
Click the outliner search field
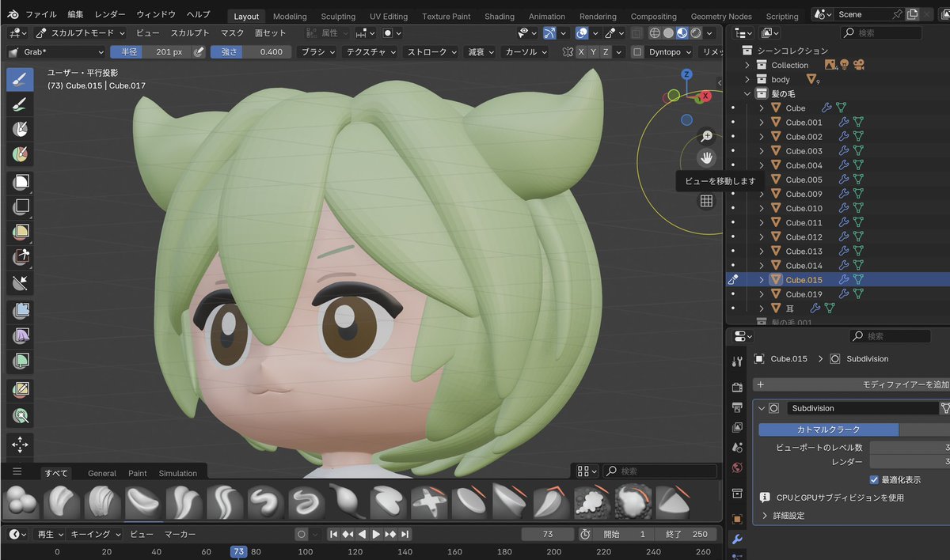(x=881, y=33)
